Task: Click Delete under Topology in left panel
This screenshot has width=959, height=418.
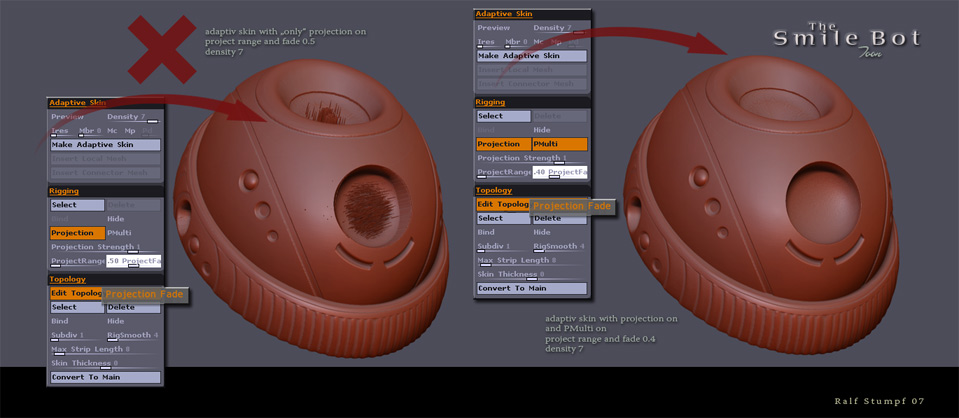Action: 133,307
